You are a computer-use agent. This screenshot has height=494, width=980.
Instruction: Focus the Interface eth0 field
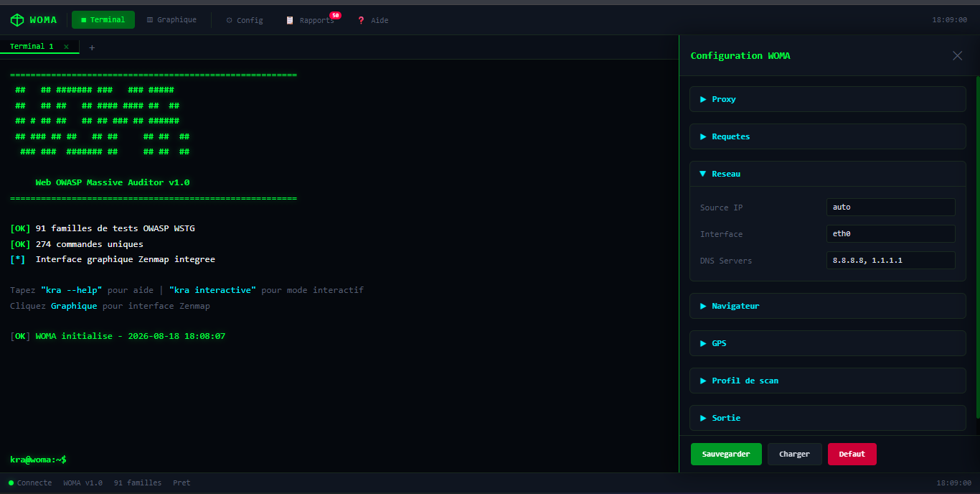pyautogui.click(x=891, y=233)
